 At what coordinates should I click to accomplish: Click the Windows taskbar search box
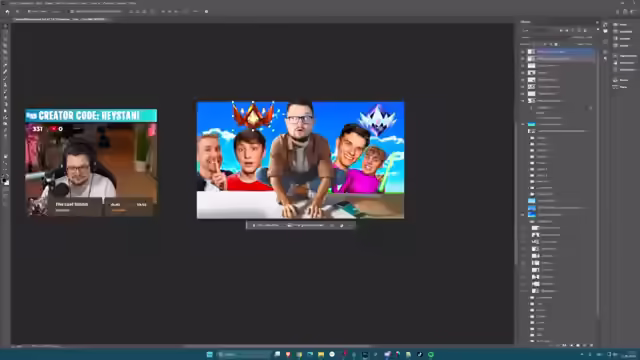pyautogui.click(x=244, y=354)
